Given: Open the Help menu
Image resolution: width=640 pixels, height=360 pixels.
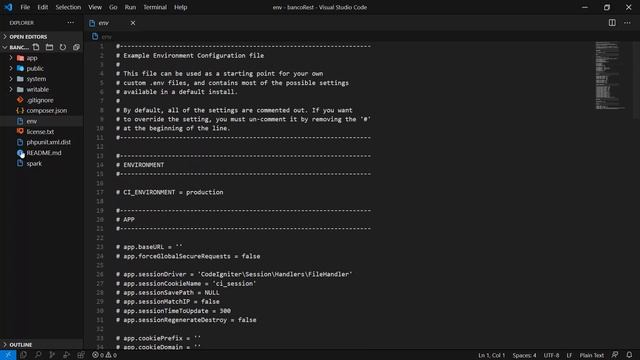Looking at the screenshot, I should click(x=180, y=7).
